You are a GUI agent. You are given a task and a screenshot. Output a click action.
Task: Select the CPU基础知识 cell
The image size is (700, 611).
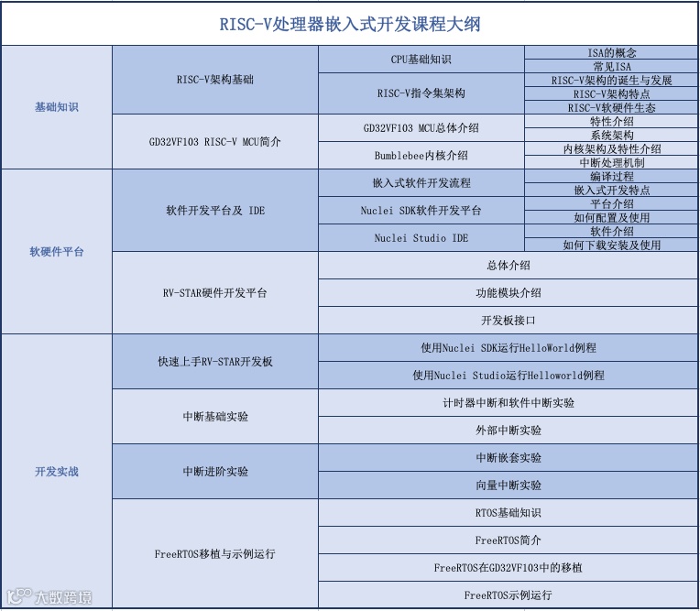pos(421,60)
